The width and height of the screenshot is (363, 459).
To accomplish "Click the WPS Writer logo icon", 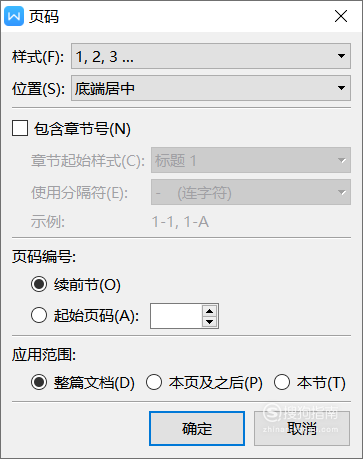I will [x=14, y=16].
